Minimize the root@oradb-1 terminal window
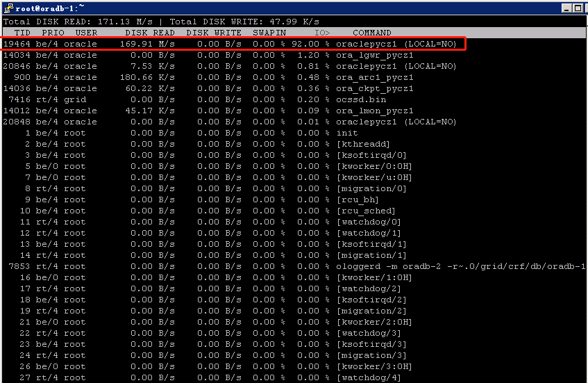Viewport: 588px width, 383px height. (567, 8)
